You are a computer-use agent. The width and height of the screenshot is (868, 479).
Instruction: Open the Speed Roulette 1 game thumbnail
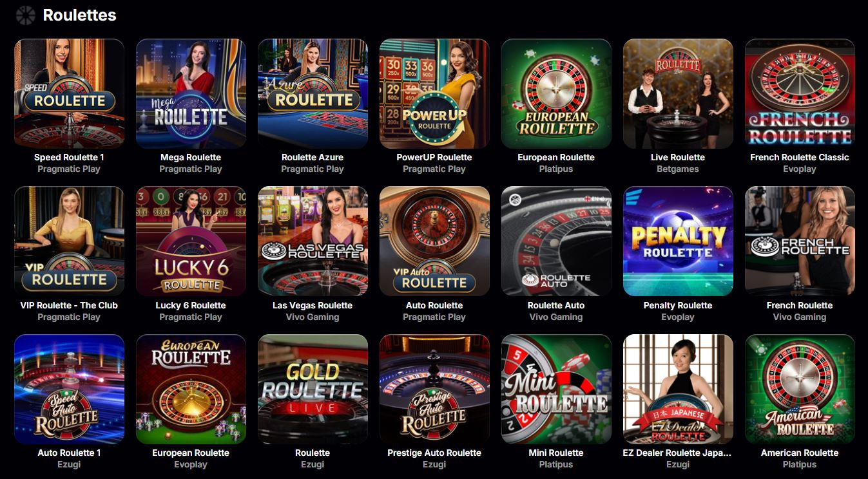[69, 94]
